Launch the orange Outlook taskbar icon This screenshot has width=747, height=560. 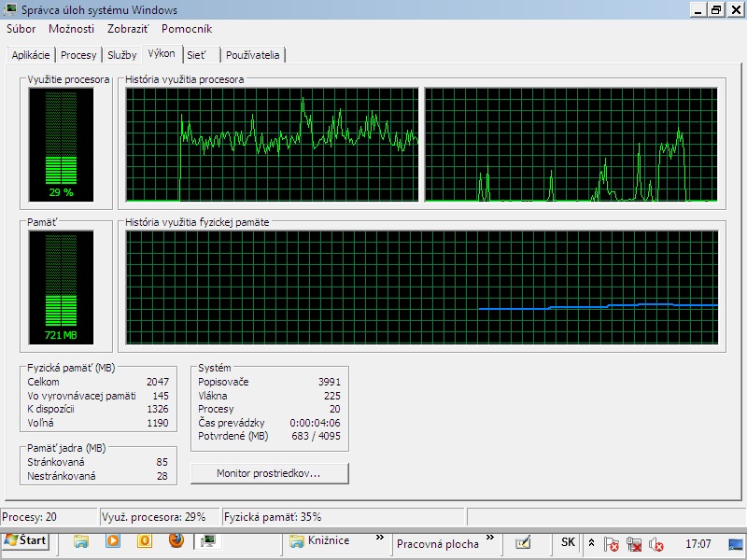pos(145,541)
